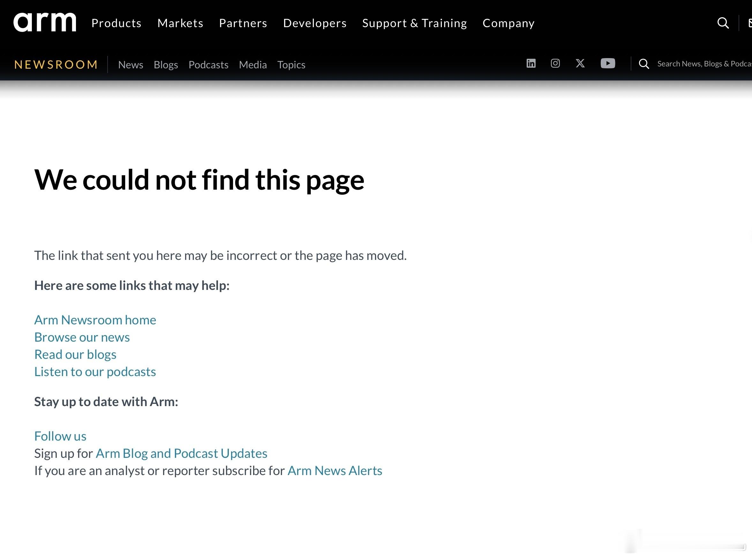This screenshot has height=560, width=752.
Task: Open the Arm News Alerts link
Action: point(335,471)
